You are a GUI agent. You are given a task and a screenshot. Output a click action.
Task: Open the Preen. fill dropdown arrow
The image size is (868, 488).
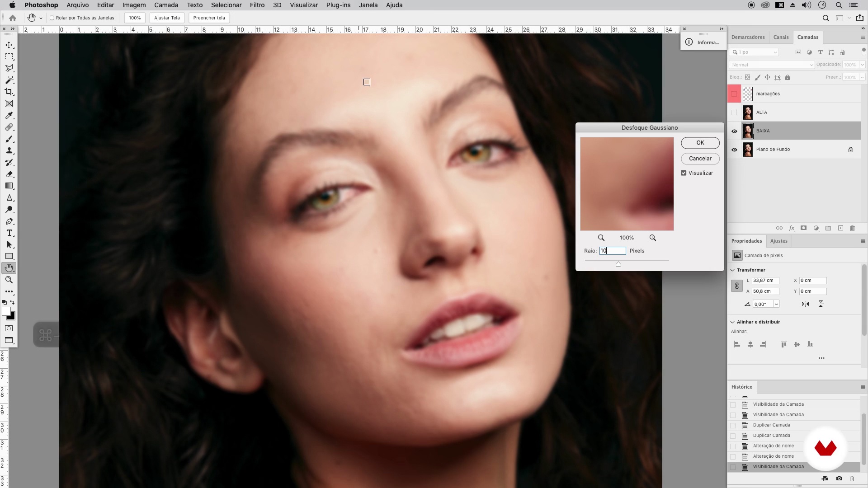pyautogui.click(x=862, y=77)
